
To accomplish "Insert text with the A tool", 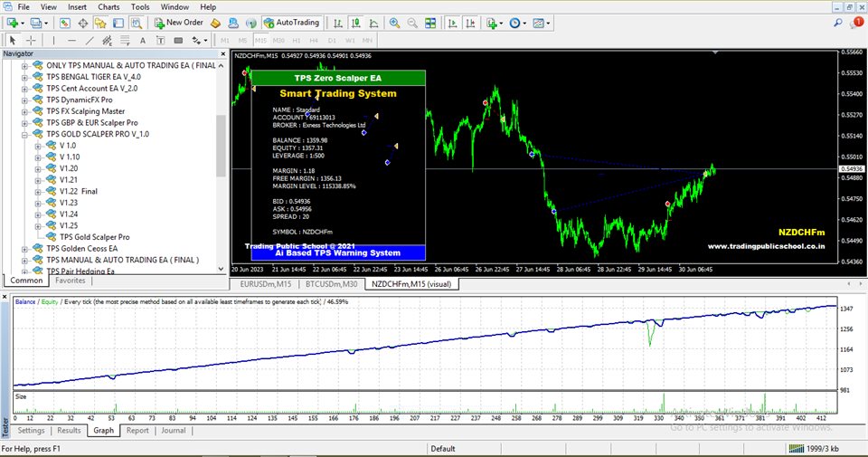I will pyautogui.click(x=143, y=40).
